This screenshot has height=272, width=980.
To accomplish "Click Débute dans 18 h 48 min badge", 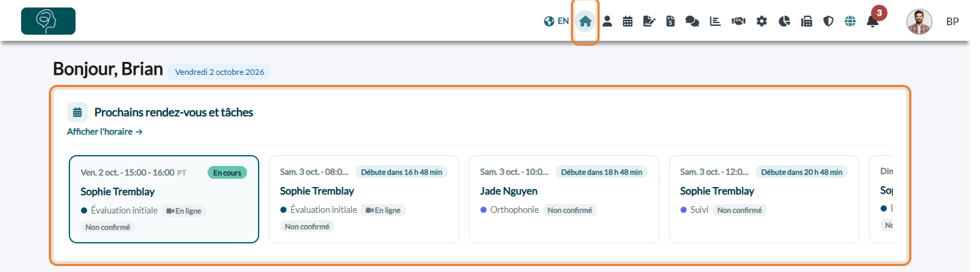I will [x=602, y=172].
